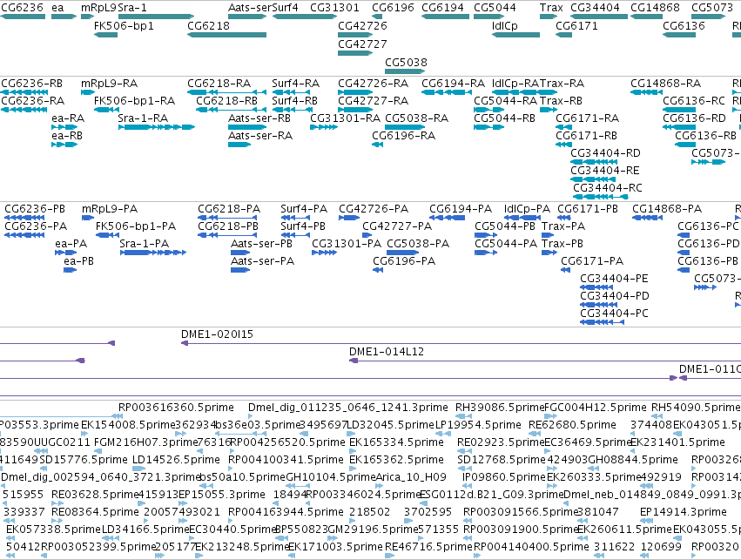
Task: Click the Aats-ser-RA transcript bar
Action: [239, 145]
